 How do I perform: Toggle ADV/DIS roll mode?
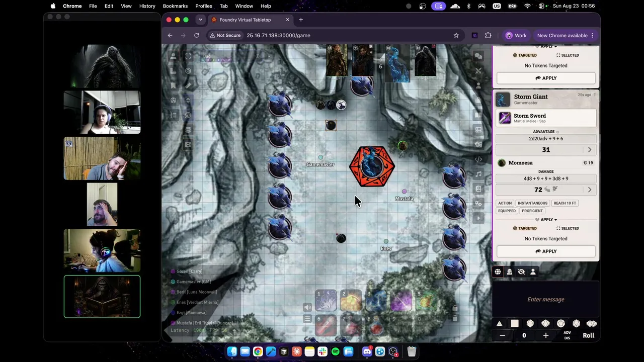pos(567,335)
